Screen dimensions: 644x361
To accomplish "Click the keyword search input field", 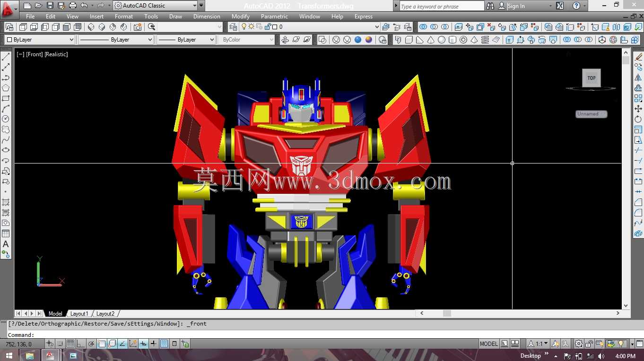I will (x=442, y=6).
